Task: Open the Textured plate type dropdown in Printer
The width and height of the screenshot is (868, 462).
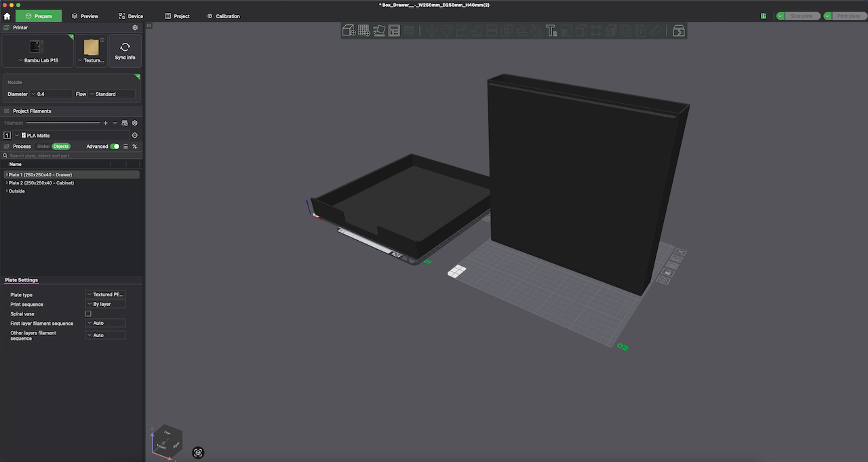Action: click(x=92, y=60)
